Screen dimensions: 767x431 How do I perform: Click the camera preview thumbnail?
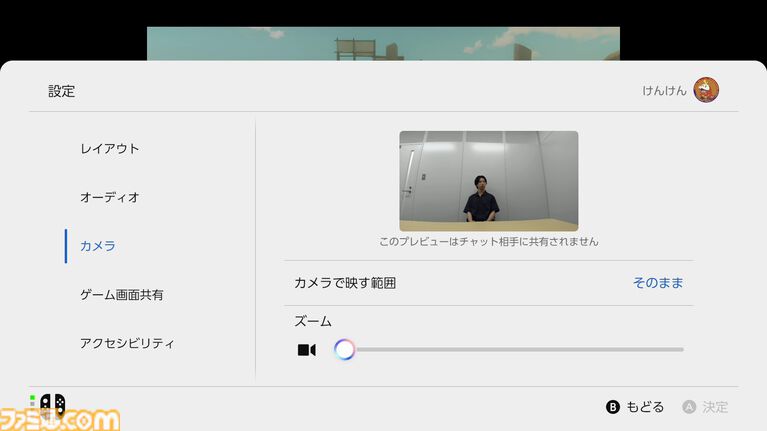click(x=489, y=181)
